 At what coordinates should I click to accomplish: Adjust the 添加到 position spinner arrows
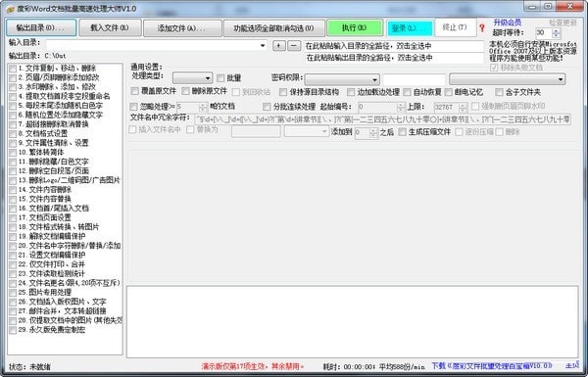click(x=373, y=132)
